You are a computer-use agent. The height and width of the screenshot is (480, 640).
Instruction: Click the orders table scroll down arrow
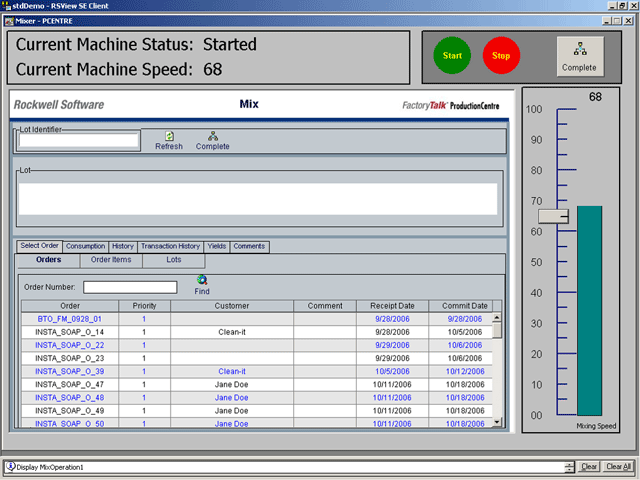(x=497, y=422)
